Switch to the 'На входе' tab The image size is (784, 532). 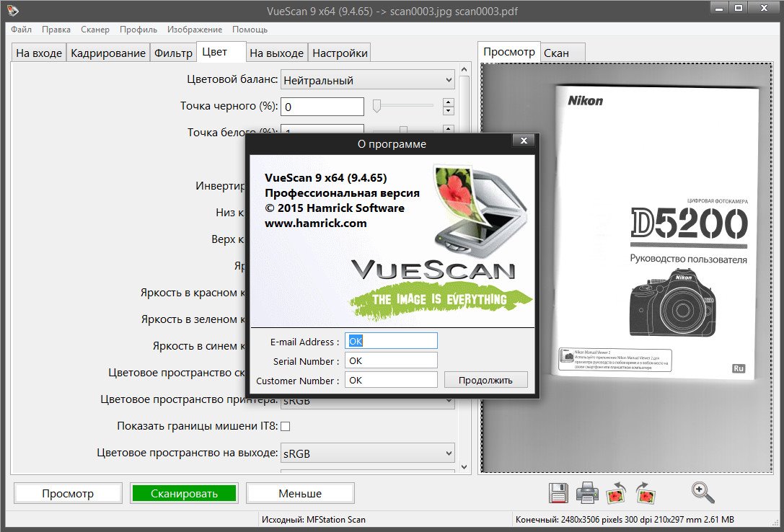coord(39,53)
